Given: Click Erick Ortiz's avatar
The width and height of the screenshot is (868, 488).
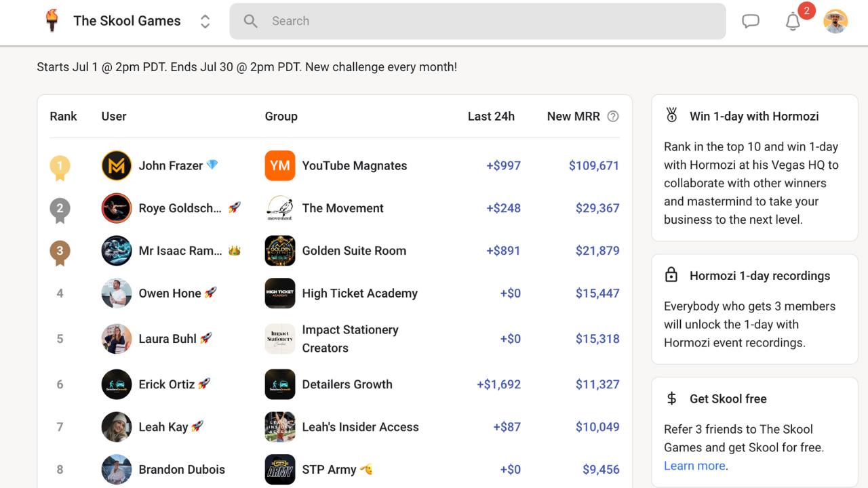Looking at the screenshot, I should pyautogui.click(x=117, y=384).
